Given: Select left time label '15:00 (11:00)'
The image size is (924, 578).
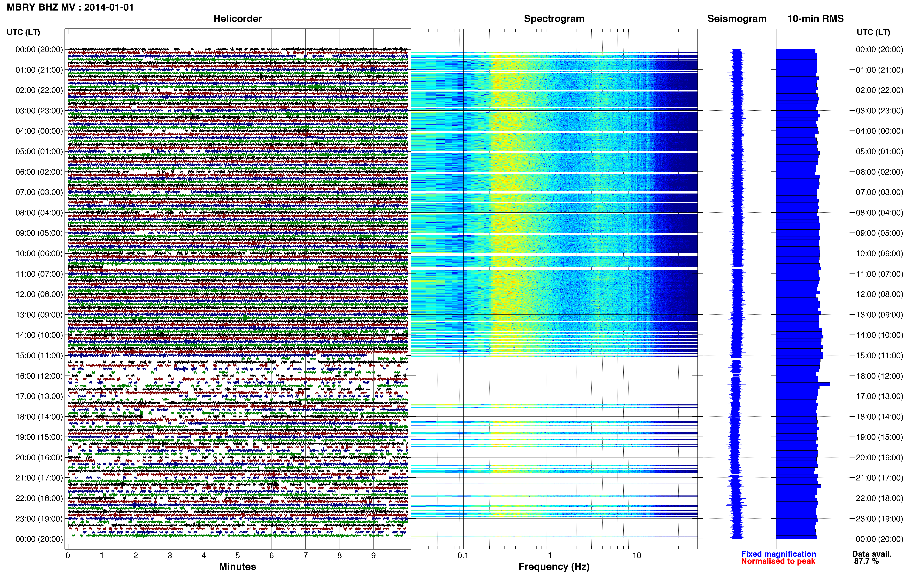Looking at the screenshot, I should [x=39, y=355].
